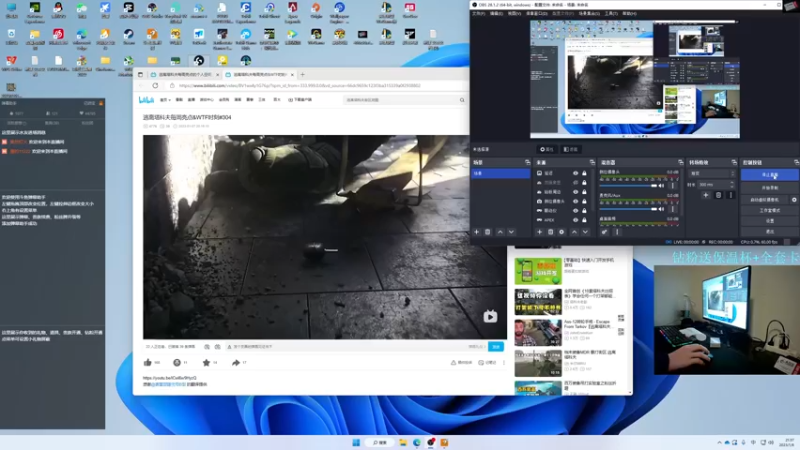Click the blue stop streaming button
The image size is (800, 450).
pyautogui.click(x=769, y=175)
